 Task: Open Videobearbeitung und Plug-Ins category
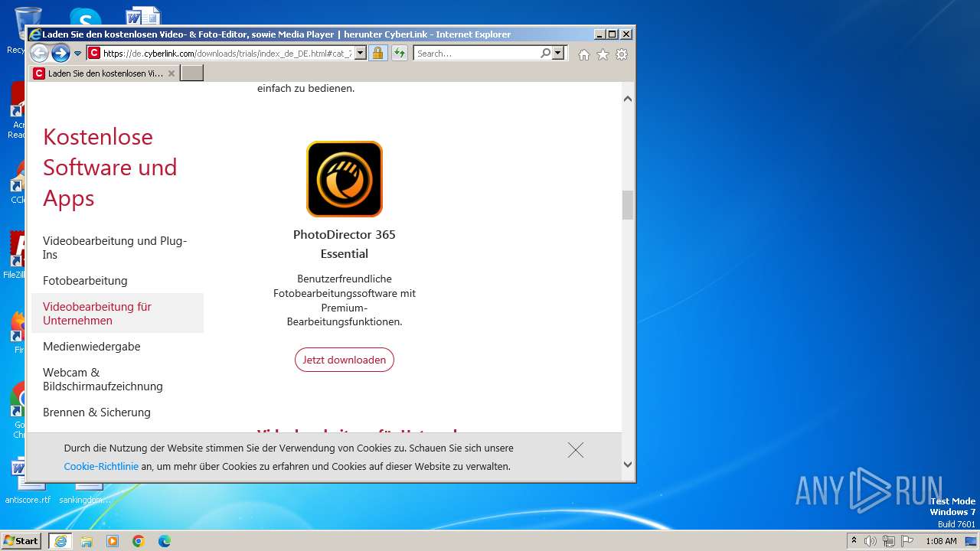click(115, 248)
